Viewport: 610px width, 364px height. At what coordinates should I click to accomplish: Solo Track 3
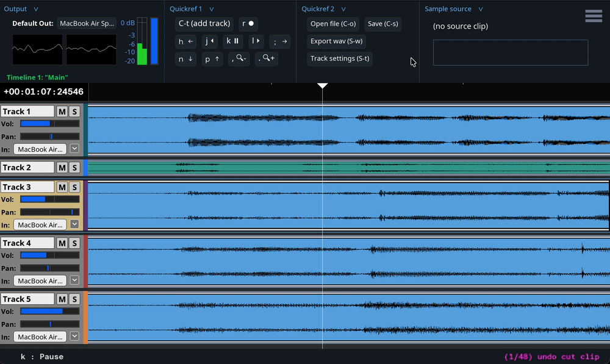(x=74, y=187)
